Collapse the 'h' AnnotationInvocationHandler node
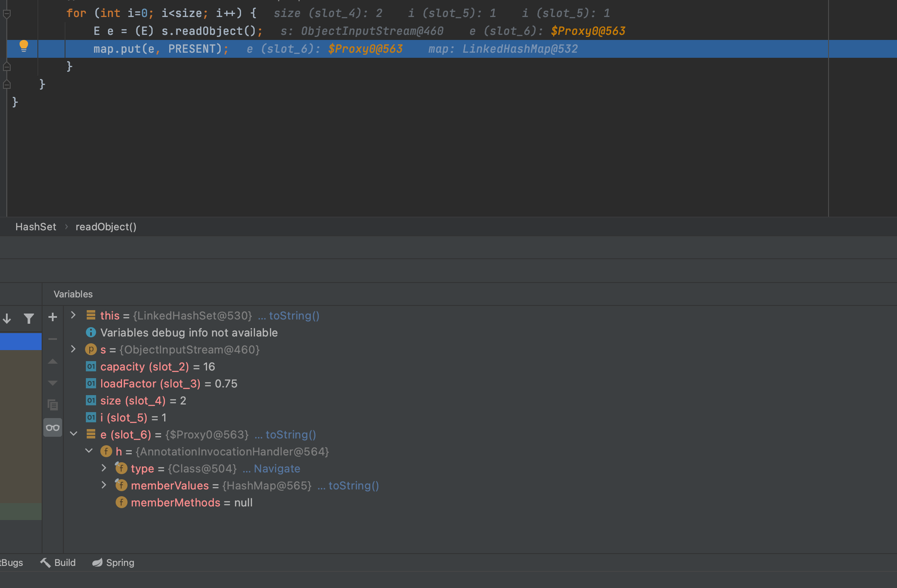Screen dimensions: 897x588 pos(89,451)
